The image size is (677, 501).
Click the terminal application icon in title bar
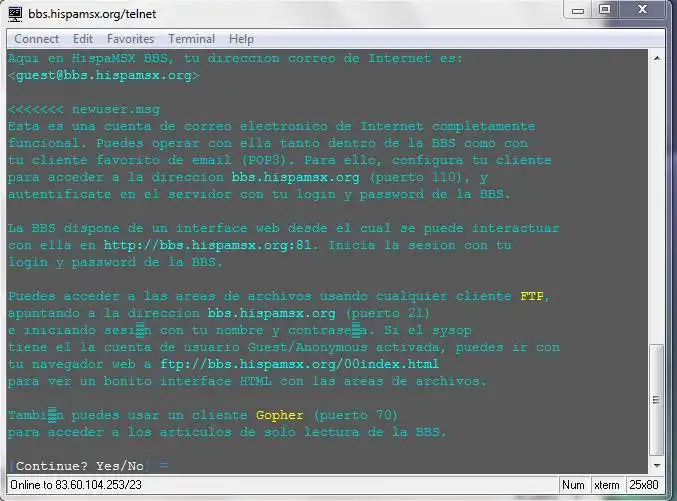coord(15,14)
